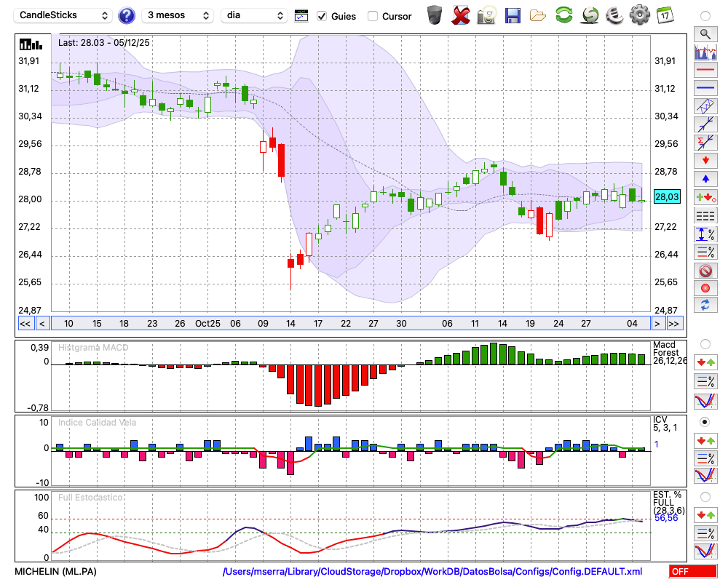Viewport: 728px width, 582px height.
Task: Select the blue horizontal line tool
Action: tap(705, 88)
